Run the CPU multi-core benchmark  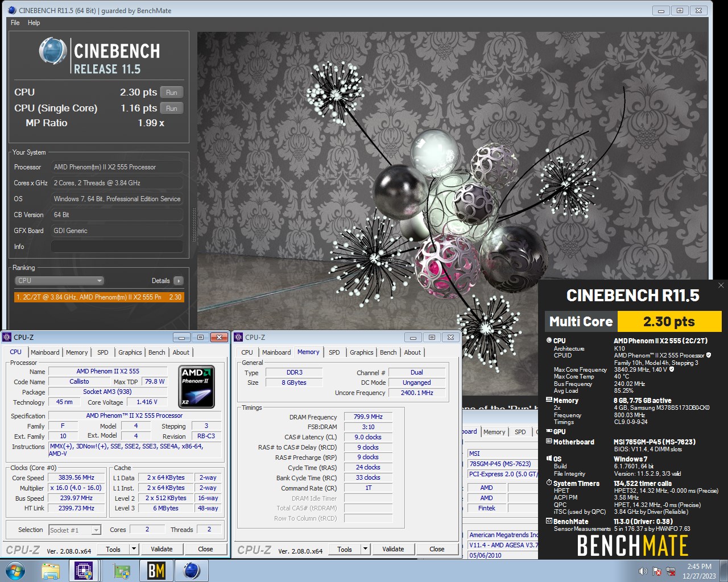point(172,93)
